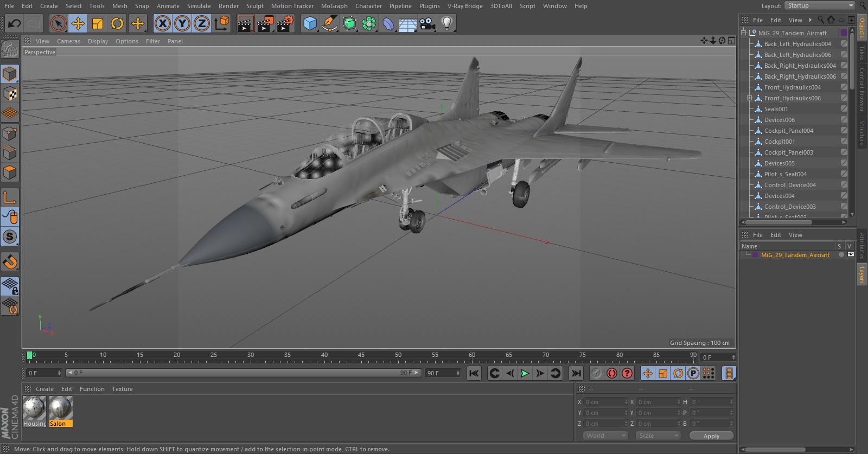868x454 pixels.
Task: Open Edit Render Settings icon
Action: click(x=285, y=23)
